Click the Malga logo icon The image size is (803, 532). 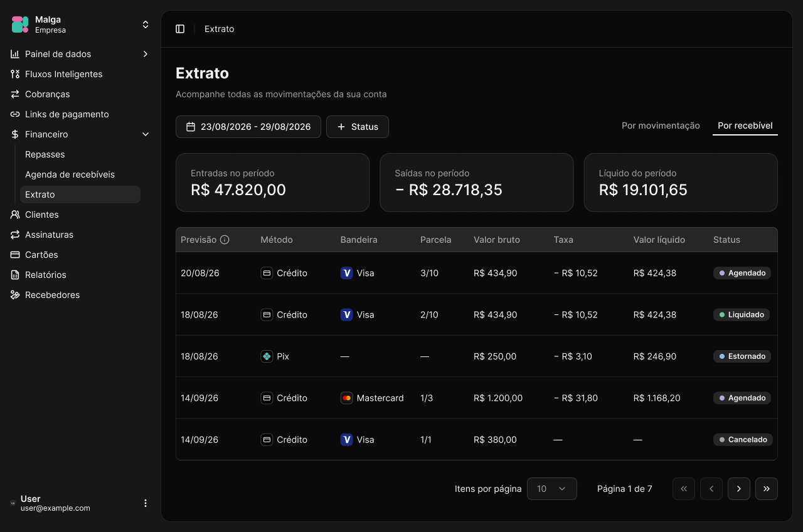pyautogui.click(x=20, y=24)
